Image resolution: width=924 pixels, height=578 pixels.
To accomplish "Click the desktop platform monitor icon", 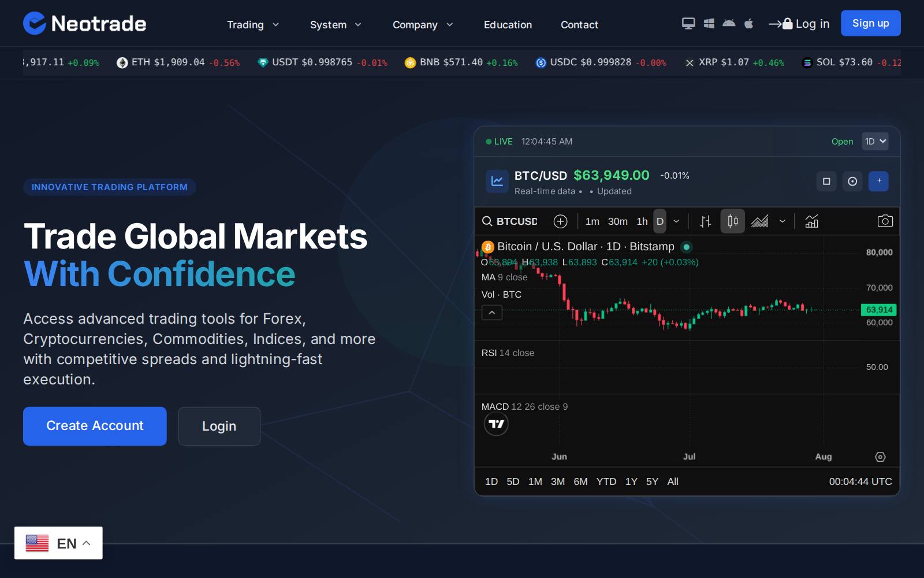I will 688,23.
